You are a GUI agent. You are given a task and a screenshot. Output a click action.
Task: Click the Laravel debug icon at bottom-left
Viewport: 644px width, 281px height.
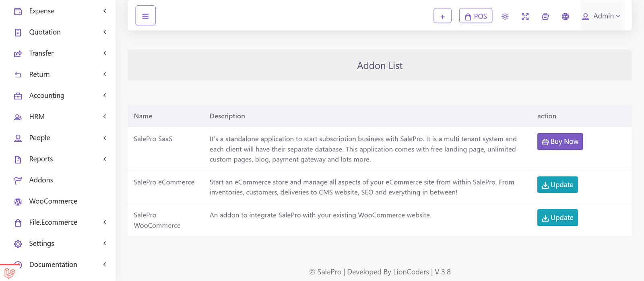(x=10, y=273)
